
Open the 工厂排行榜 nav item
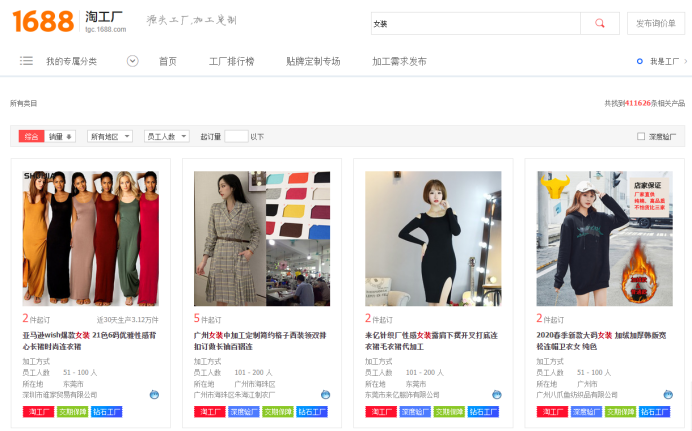pos(232,61)
